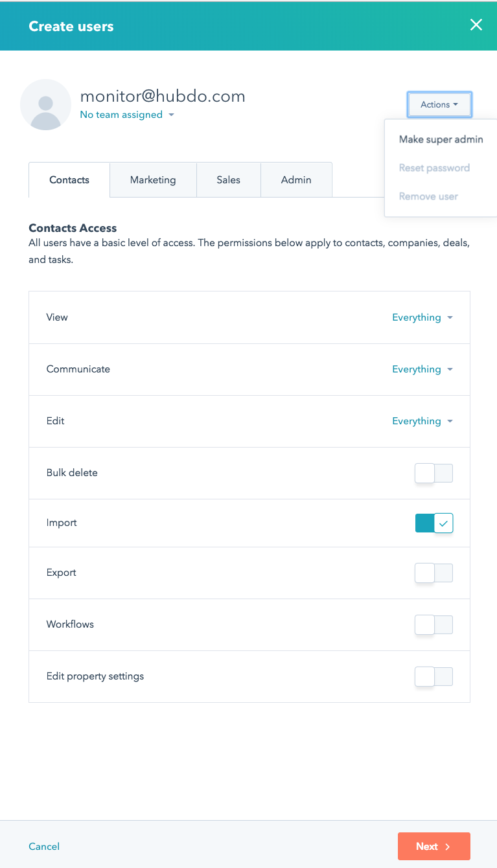Select the Contacts tab
The image size is (497, 868).
[x=69, y=180]
